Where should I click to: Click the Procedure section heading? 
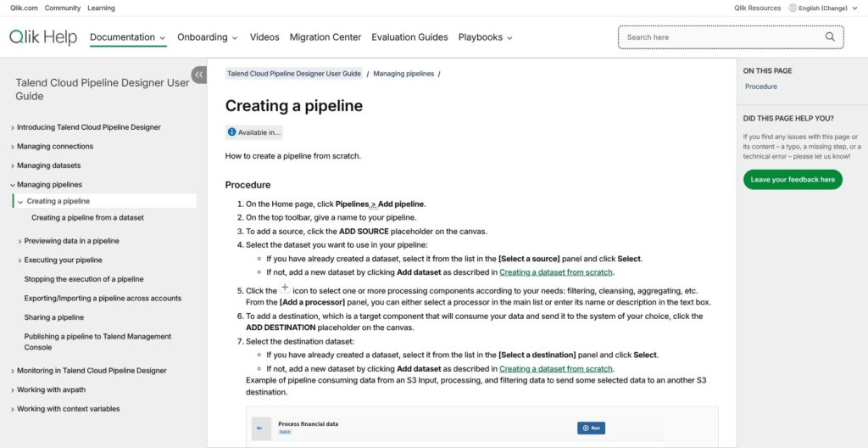[x=248, y=185]
